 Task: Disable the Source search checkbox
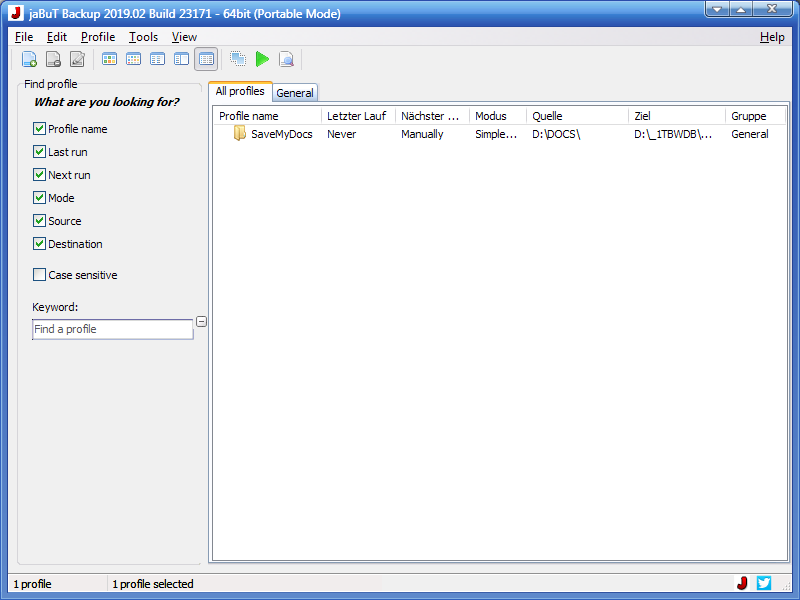39,220
